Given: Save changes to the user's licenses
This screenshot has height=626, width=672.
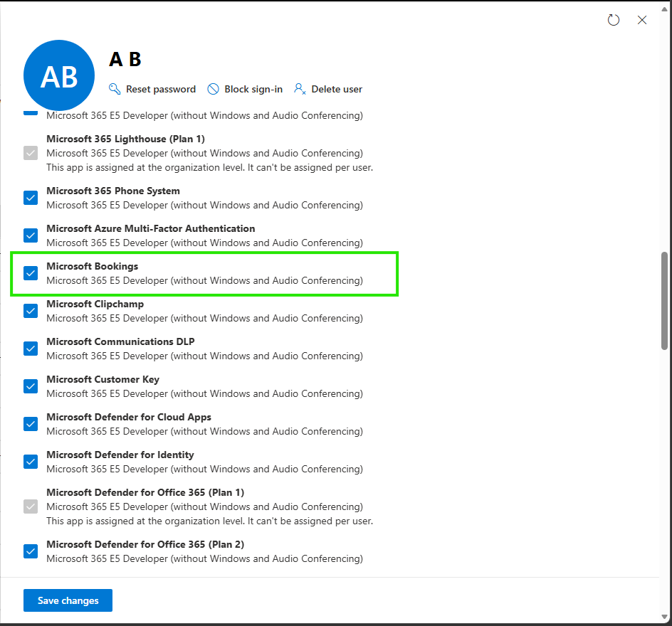Looking at the screenshot, I should (68, 600).
